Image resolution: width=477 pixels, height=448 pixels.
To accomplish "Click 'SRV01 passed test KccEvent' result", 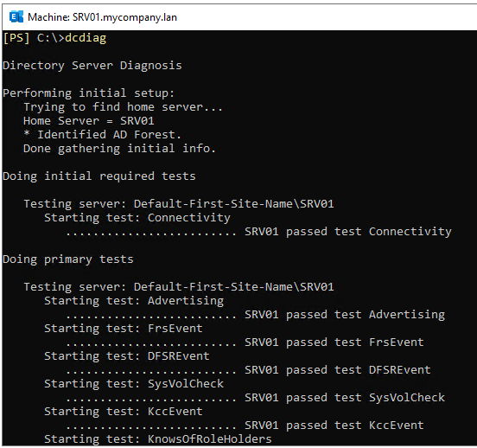I will pyautogui.click(x=334, y=426).
